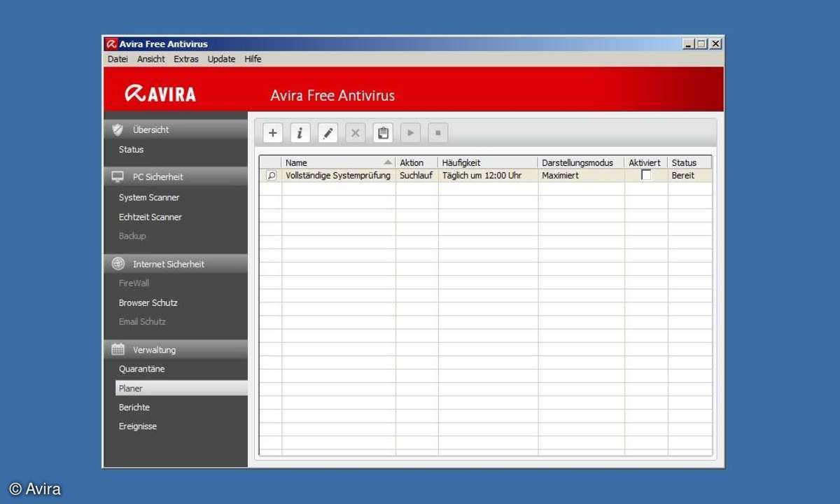Open Browser Schutz in the sidebar
Screen dimensions: 840x504
tap(148, 302)
